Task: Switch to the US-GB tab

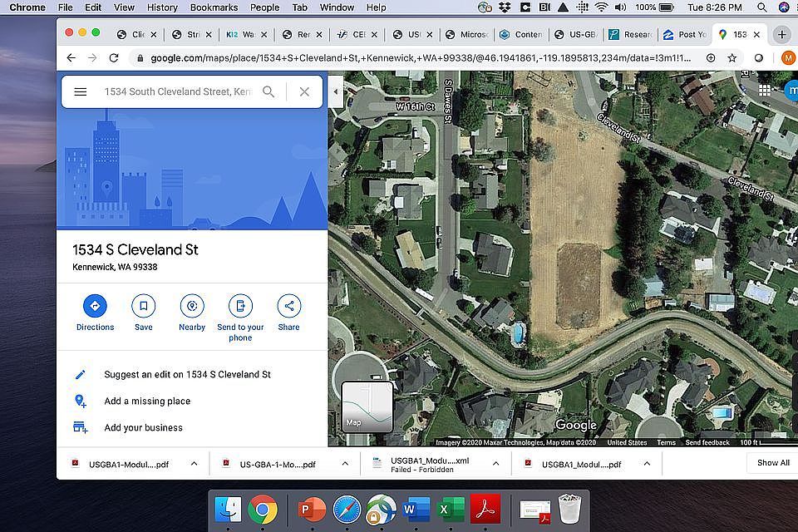Action: click(576, 35)
